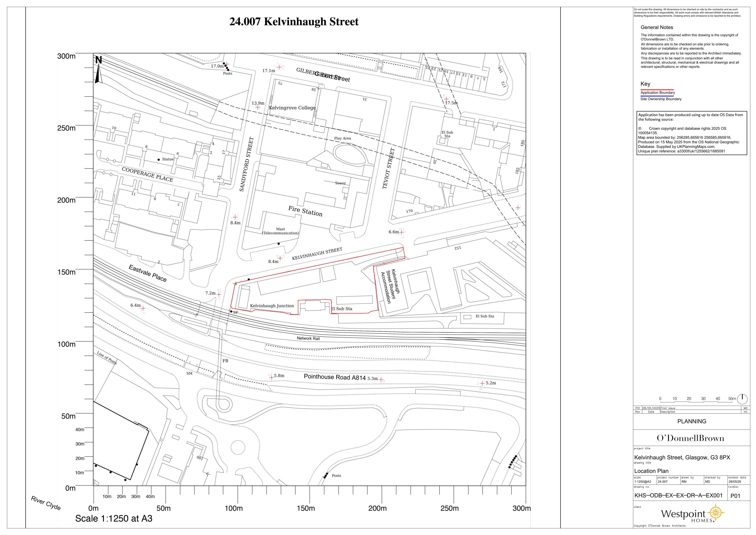The width and height of the screenshot is (756, 535).
Task: Click the 'SM' map label
Action: click(189, 374)
